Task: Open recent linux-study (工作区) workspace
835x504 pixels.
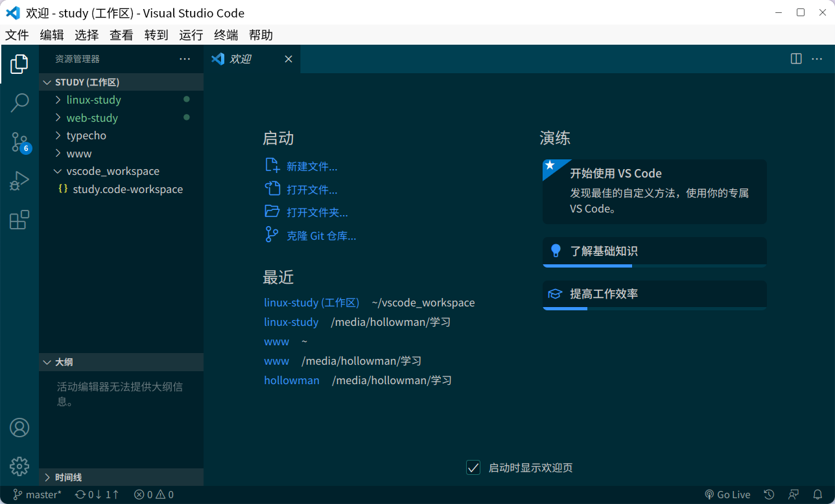Action: tap(312, 303)
